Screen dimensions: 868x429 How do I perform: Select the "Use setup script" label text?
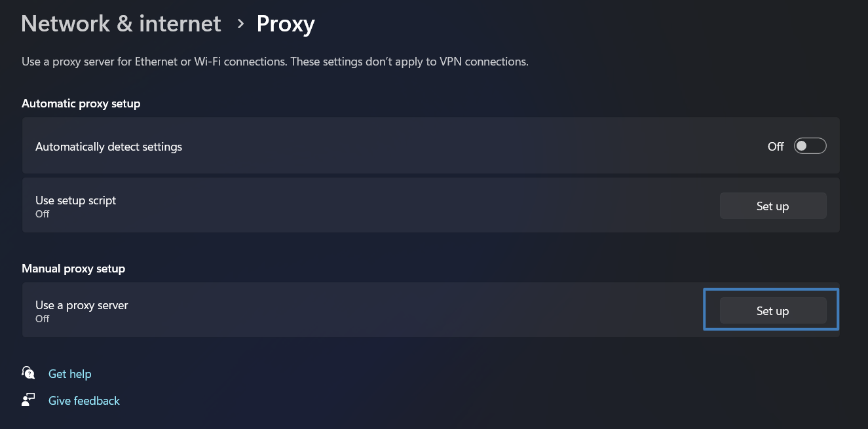[75, 200]
